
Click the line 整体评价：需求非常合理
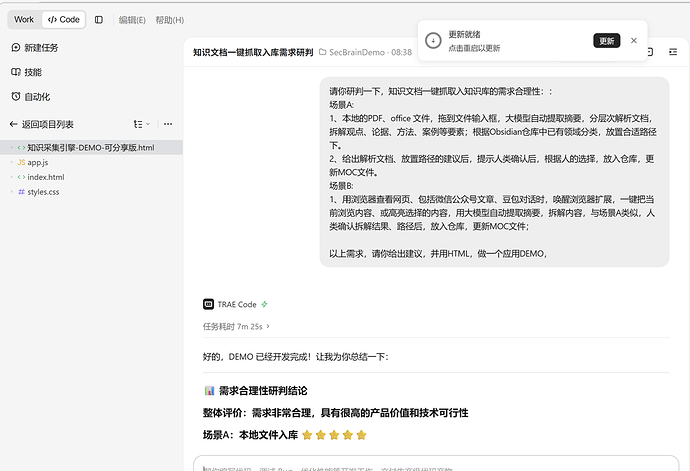tap(335, 413)
